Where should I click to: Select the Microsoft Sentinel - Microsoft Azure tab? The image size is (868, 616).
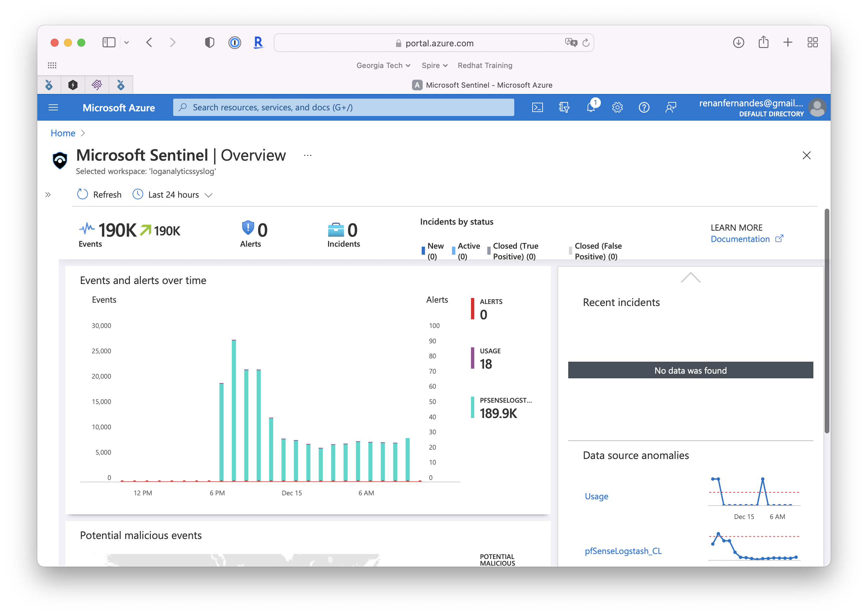pos(482,85)
